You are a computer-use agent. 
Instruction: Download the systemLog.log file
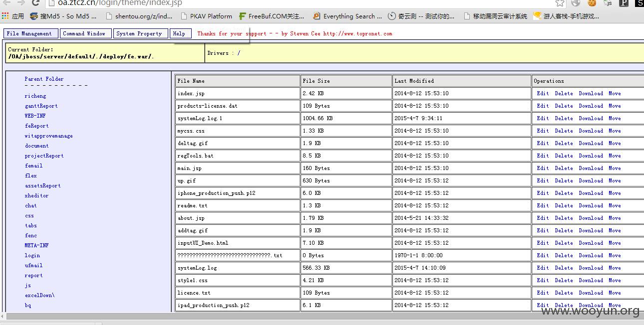591,268
